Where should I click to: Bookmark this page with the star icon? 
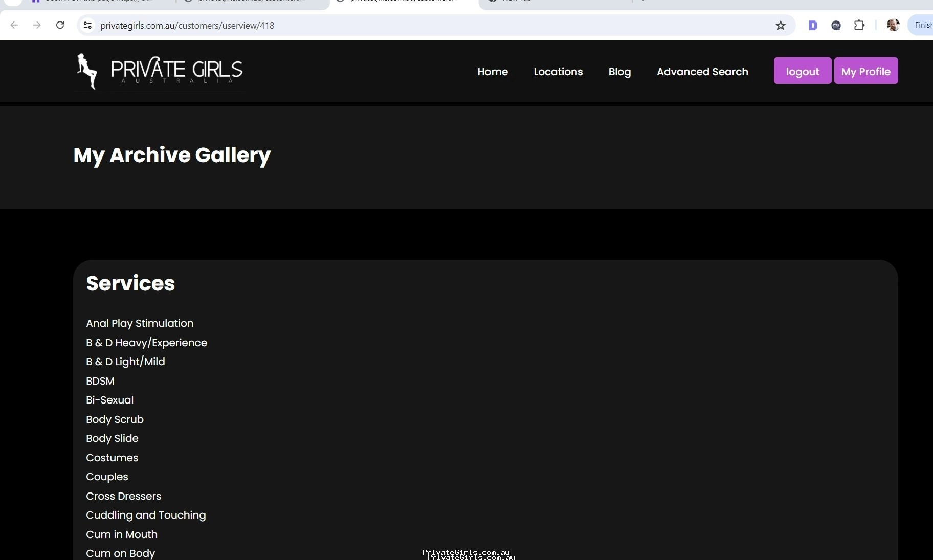pyautogui.click(x=781, y=25)
